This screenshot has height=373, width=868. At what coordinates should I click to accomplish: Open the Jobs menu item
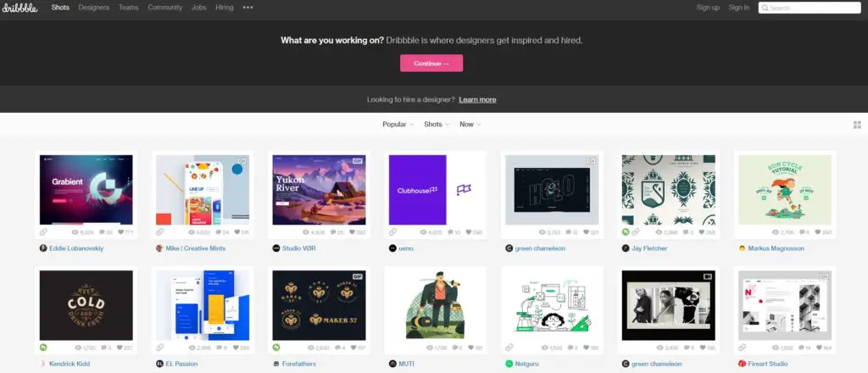coord(198,8)
